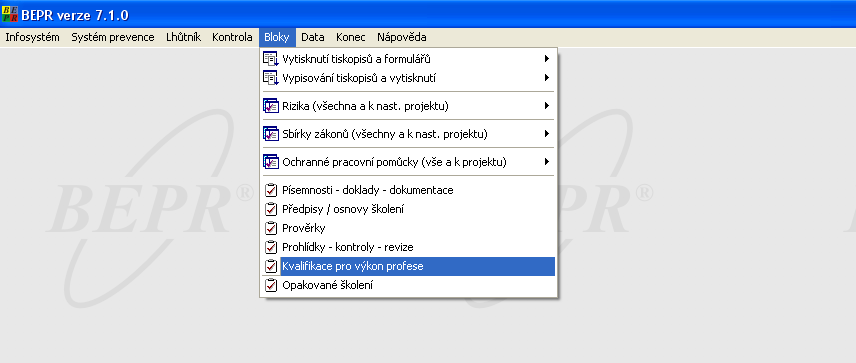This screenshot has height=363, width=856.
Task: Click the BEPR application title icon
Action: (10, 15)
